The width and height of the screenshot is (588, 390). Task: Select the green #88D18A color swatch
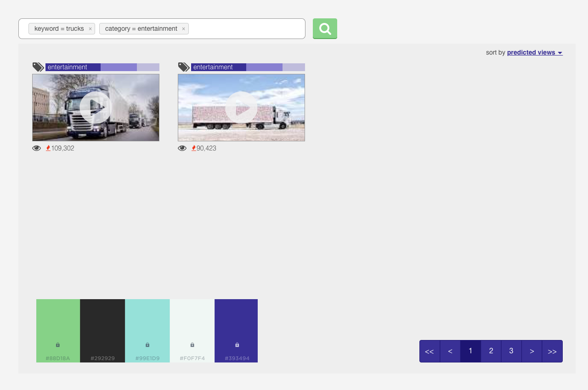point(58,331)
